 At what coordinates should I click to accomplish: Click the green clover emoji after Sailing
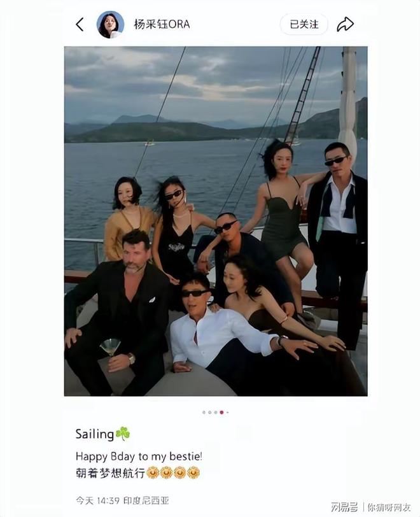(x=123, y=434)
